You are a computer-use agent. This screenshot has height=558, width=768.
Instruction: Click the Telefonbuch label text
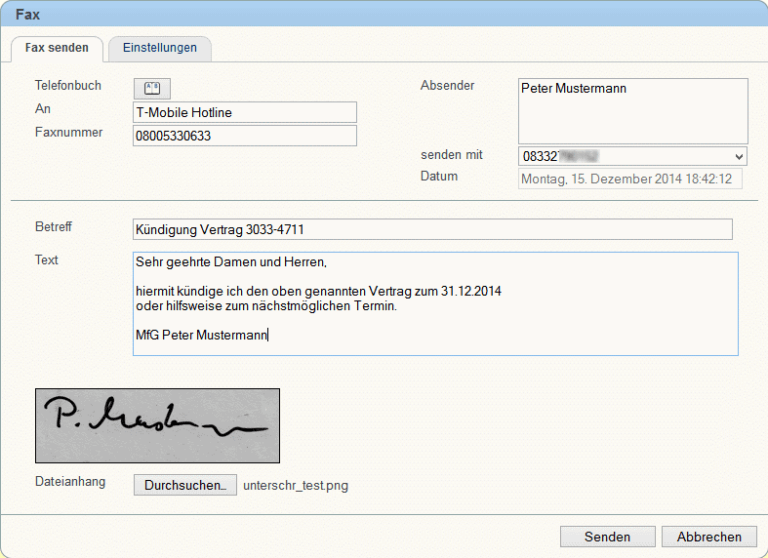pyautogui.click(x=68, y=86)
